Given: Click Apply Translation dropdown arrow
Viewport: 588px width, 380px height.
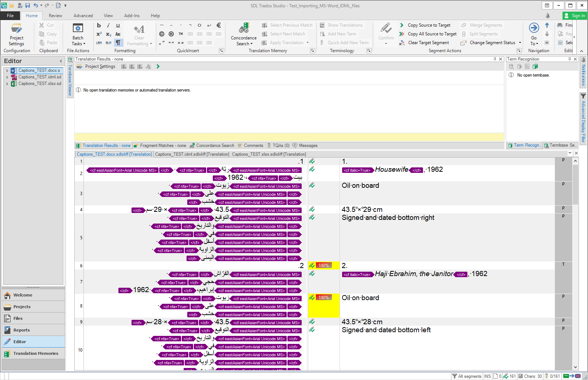Looking at the screenshot, I should click(x=308, y=43).
